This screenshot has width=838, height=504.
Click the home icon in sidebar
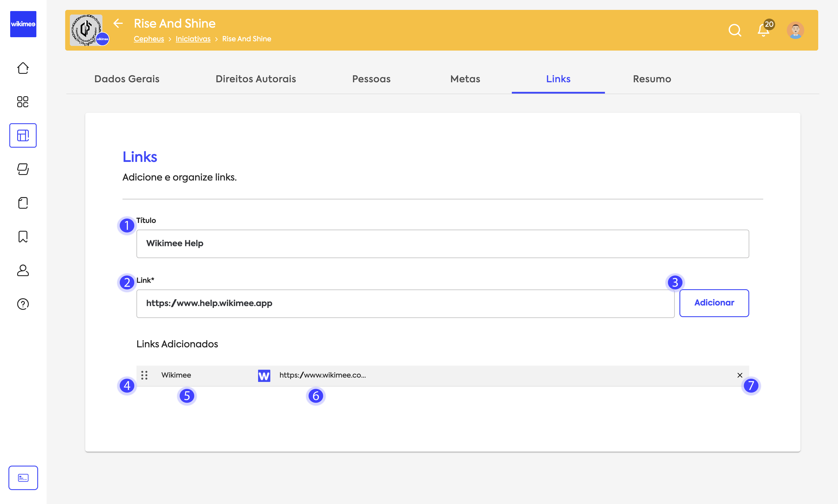pos(23,68)
